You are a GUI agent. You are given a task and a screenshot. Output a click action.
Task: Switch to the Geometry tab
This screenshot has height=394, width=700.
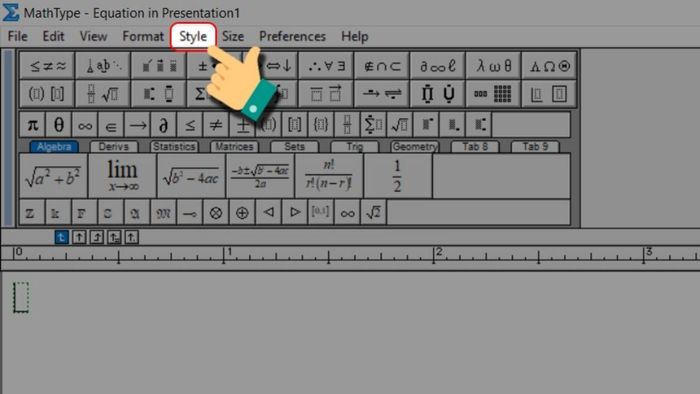[x=415, y=146]
